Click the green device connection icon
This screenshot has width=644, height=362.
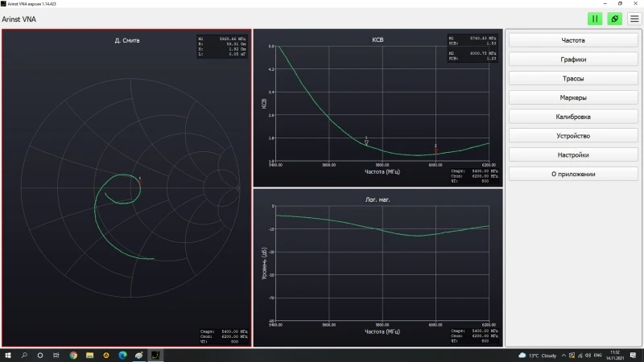tap(614, 19)
